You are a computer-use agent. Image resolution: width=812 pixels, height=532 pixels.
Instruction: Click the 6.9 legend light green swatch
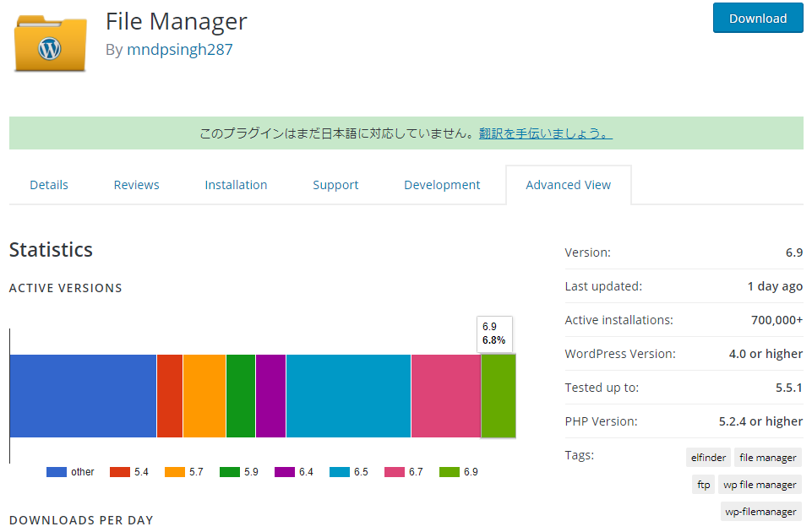449,472
